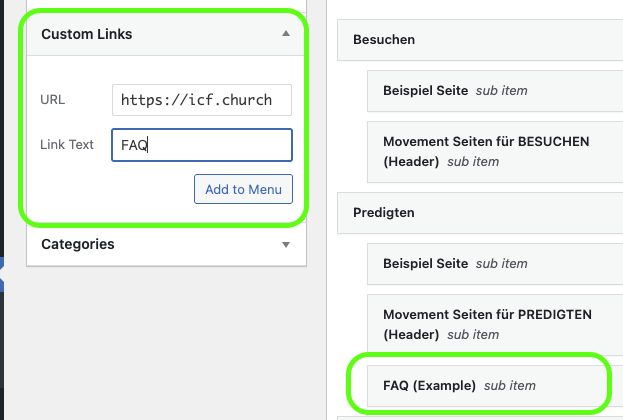
Task: Click 'sub item' label beside Movement Seiten für BESUCHEN
Action: (473, 161)
